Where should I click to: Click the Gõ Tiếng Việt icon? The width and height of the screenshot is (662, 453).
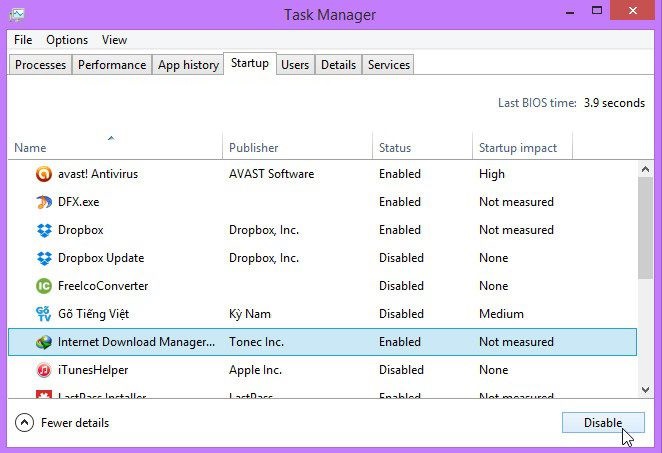pos(44,314)
